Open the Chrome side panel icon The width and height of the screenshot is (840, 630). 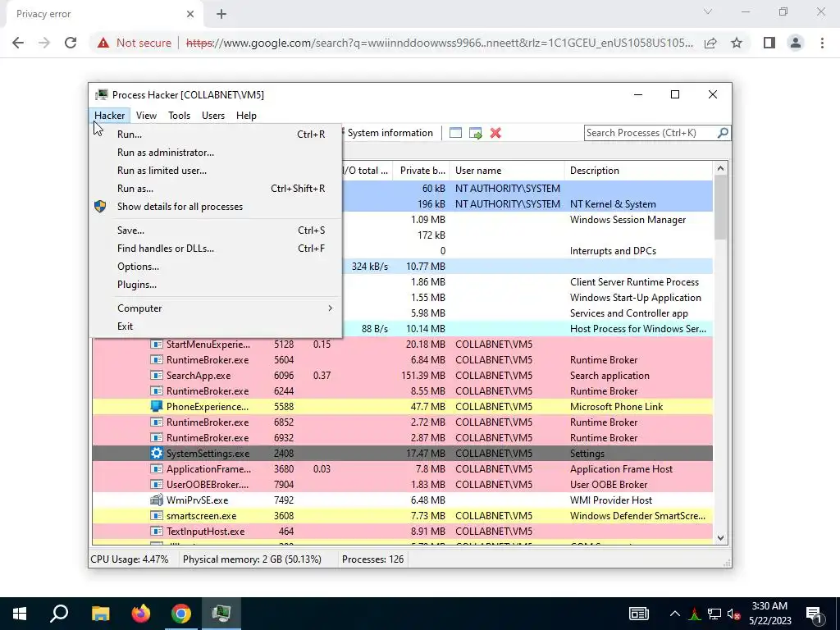coord(769,43)
